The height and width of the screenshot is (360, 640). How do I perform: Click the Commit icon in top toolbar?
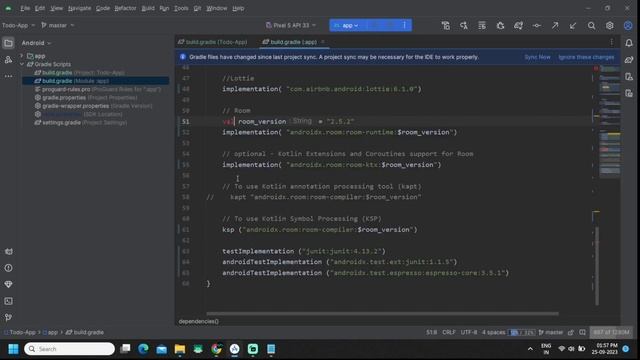[x=537, y=25]
